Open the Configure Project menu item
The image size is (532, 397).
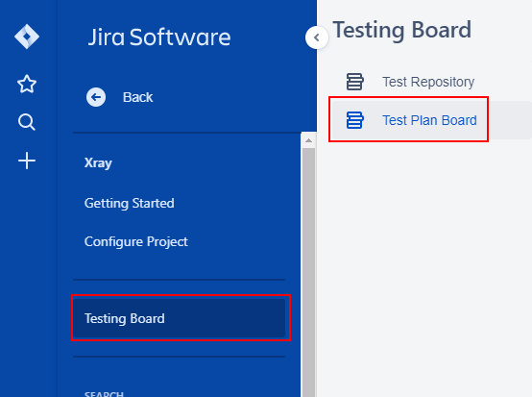[136, 242]
